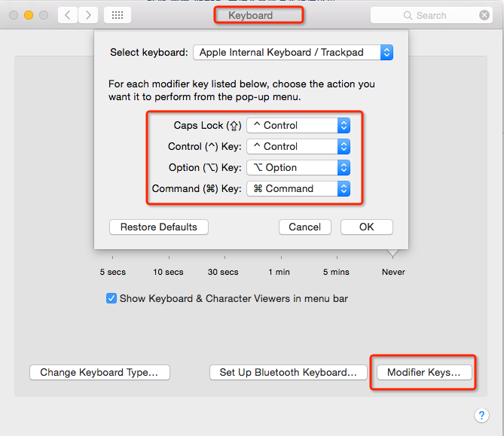Click the Cancel button

click(304, 227)
